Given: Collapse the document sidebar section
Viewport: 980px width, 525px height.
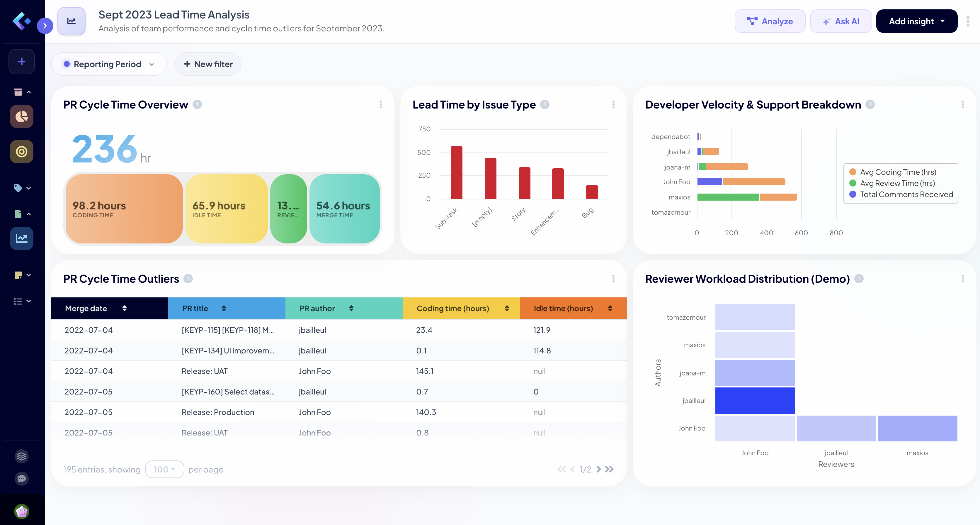Looking at the screenshot, I should click(23, 214).
